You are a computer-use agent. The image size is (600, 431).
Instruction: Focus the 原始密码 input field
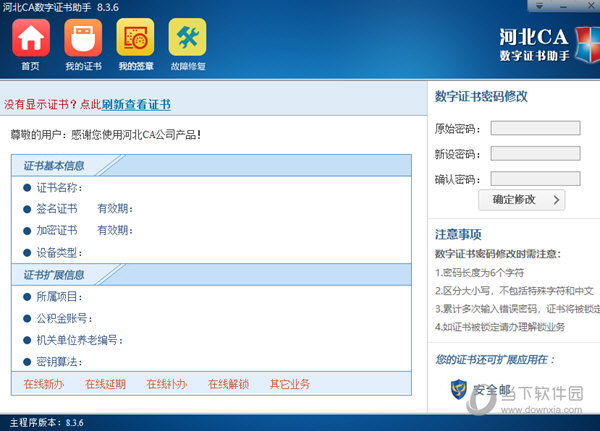click(535, 128)
